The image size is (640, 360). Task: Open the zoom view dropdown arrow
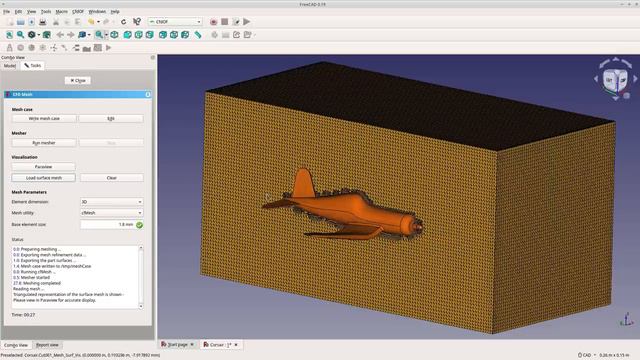point(107,35)
